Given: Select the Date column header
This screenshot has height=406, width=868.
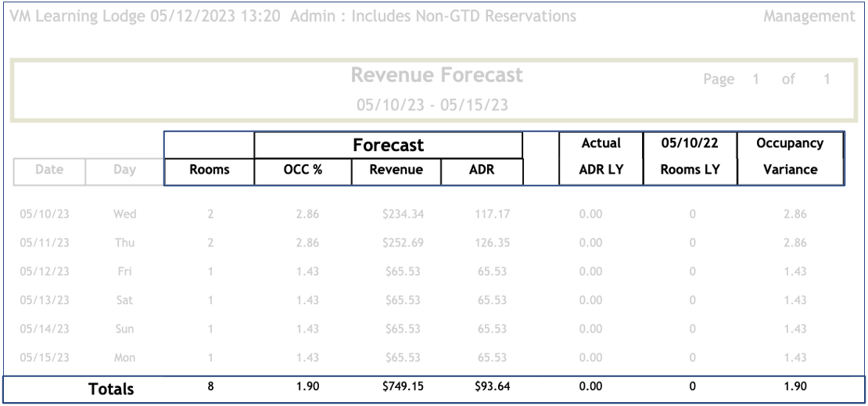Looking at the screenshot, I should (49, 170).
